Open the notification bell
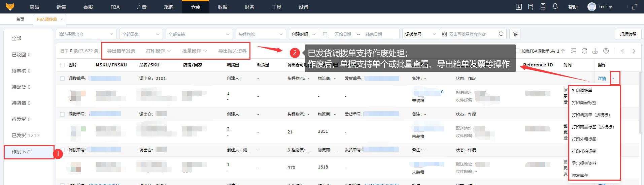 click(x=555, y=6)
